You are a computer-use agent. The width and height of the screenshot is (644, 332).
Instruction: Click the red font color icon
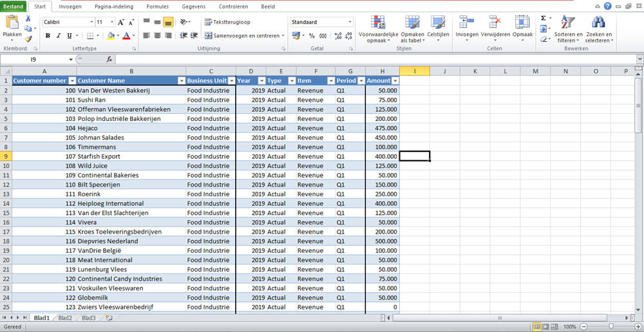pyautogui.click(x=126, y=35)
